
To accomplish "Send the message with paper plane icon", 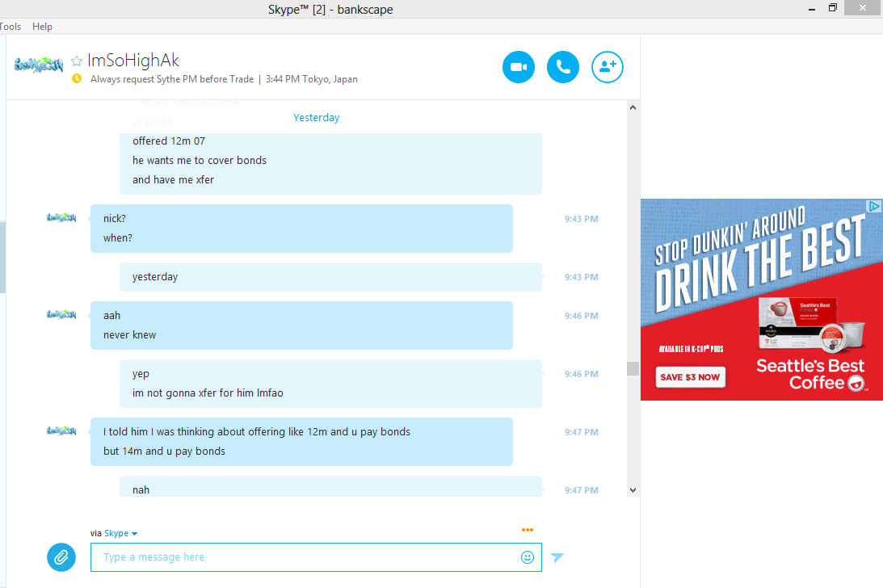I will coord(557,557).
